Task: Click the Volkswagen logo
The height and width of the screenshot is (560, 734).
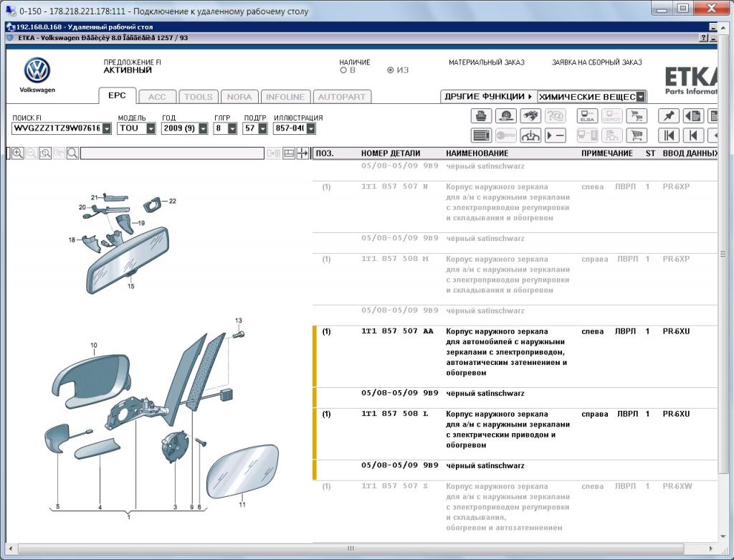Action: coord(37,70)
